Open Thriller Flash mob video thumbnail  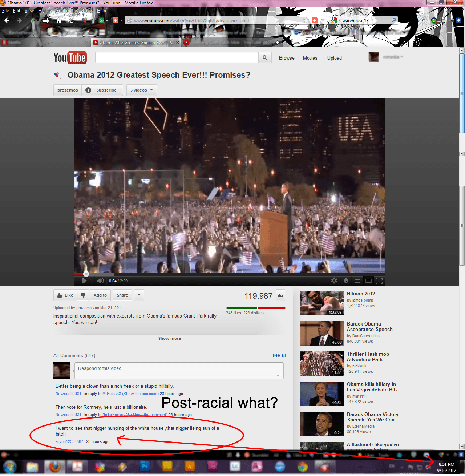pos(322,363)
